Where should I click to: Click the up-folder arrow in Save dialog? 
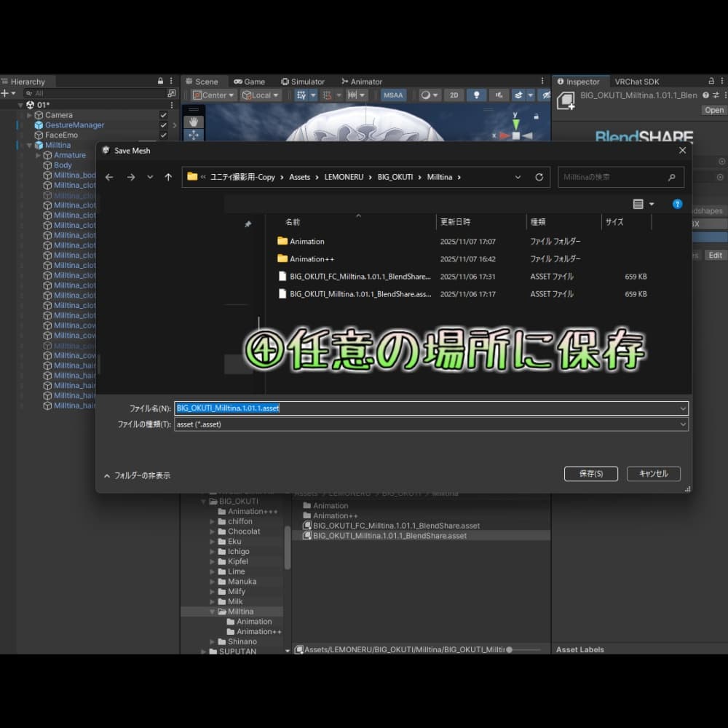coord(168,177)
